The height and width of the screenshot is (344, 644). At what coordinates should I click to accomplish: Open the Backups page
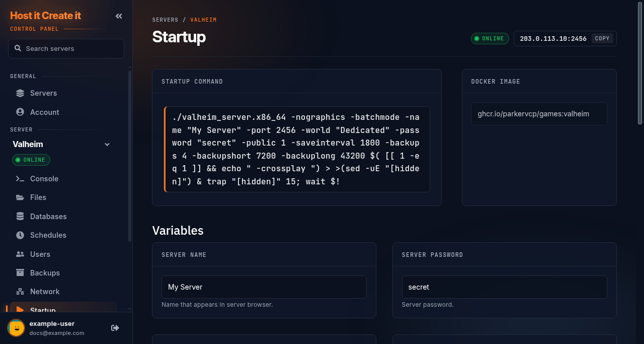63,273
